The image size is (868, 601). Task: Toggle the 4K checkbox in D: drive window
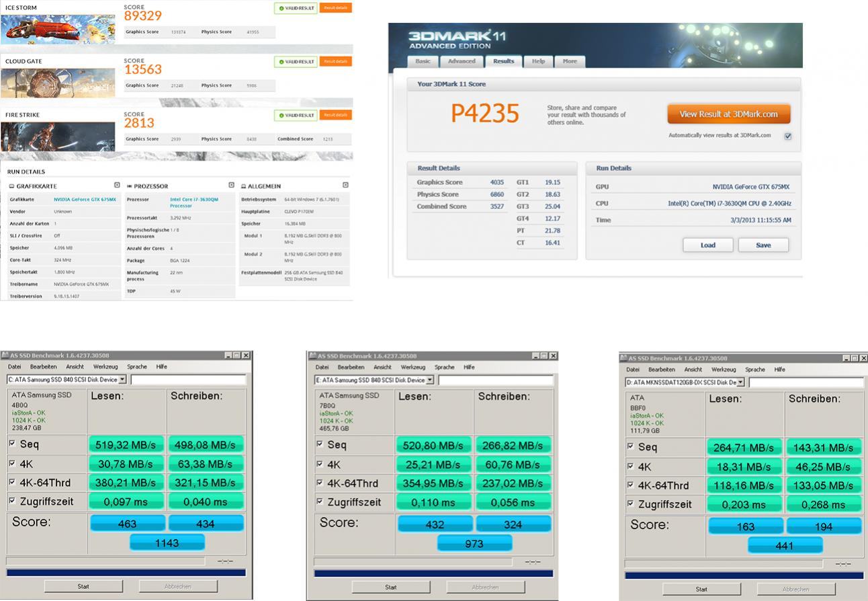pyautogui.click(x=630, y=466)
